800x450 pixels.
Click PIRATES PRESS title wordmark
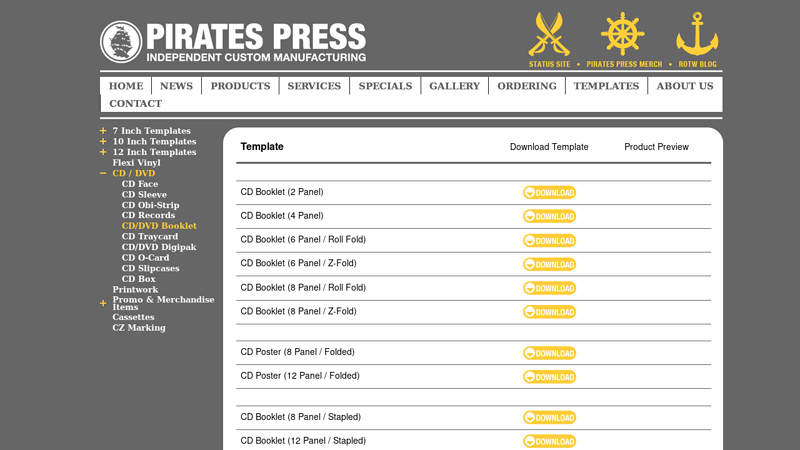(x=256, y=37)
